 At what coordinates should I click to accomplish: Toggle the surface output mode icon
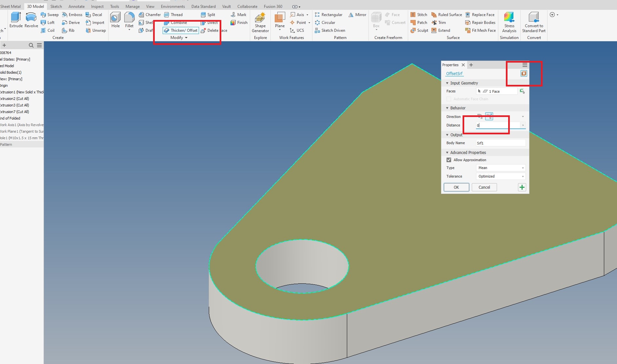524,73
